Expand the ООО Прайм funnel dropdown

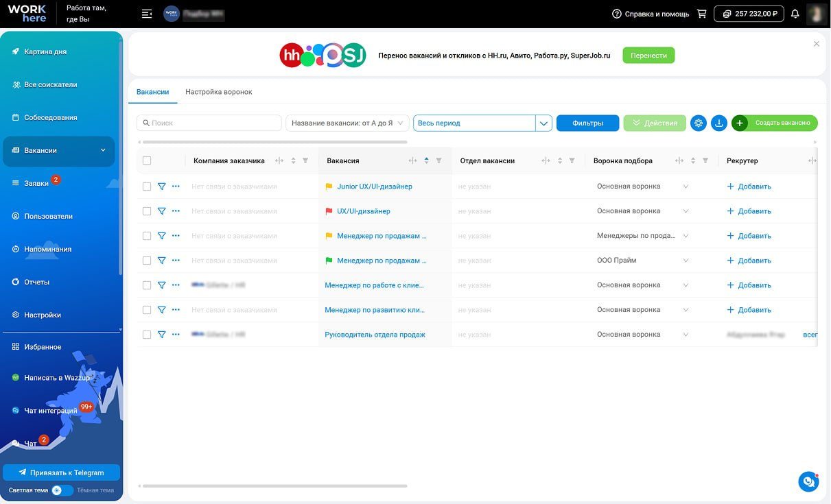tap(686, 261)
